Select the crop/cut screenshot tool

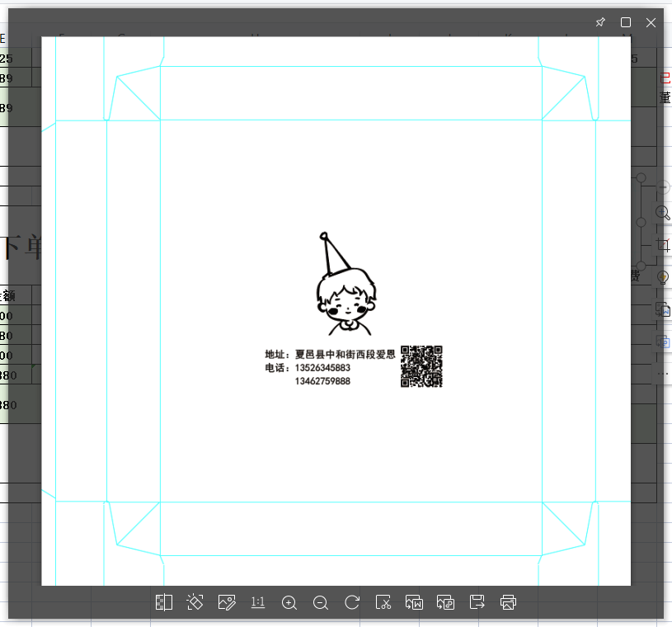(383, 602)
